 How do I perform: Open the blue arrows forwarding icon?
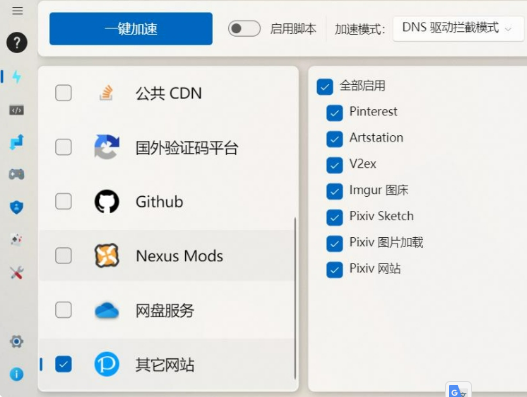17,142
